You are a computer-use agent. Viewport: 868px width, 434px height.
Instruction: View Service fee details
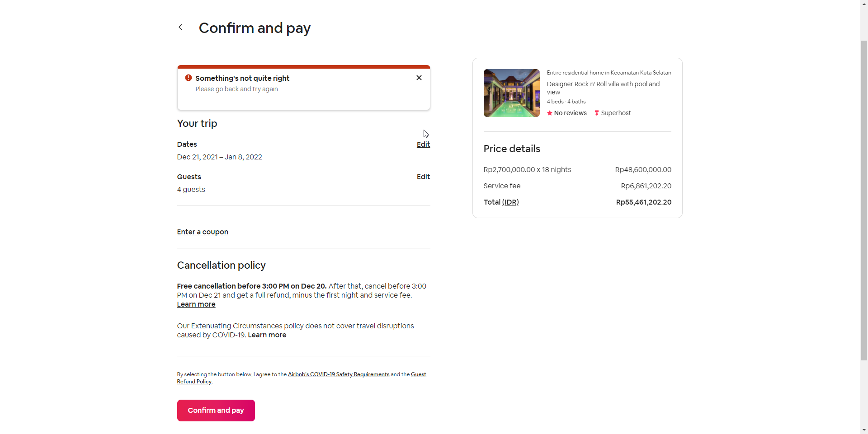click(502, 186)
